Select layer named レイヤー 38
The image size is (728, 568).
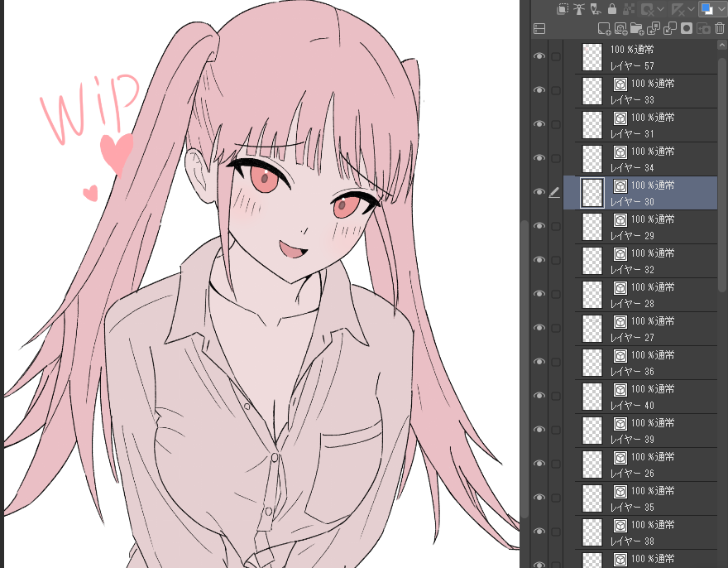632,541
